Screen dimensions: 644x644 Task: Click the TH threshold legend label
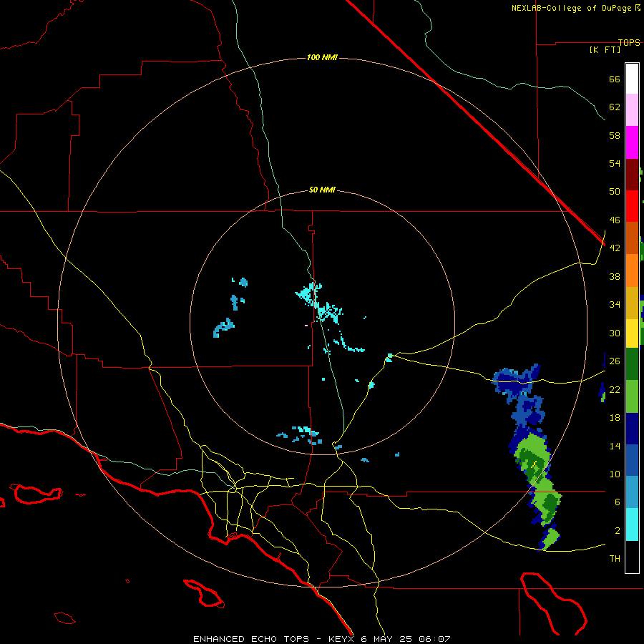point(615,559)
